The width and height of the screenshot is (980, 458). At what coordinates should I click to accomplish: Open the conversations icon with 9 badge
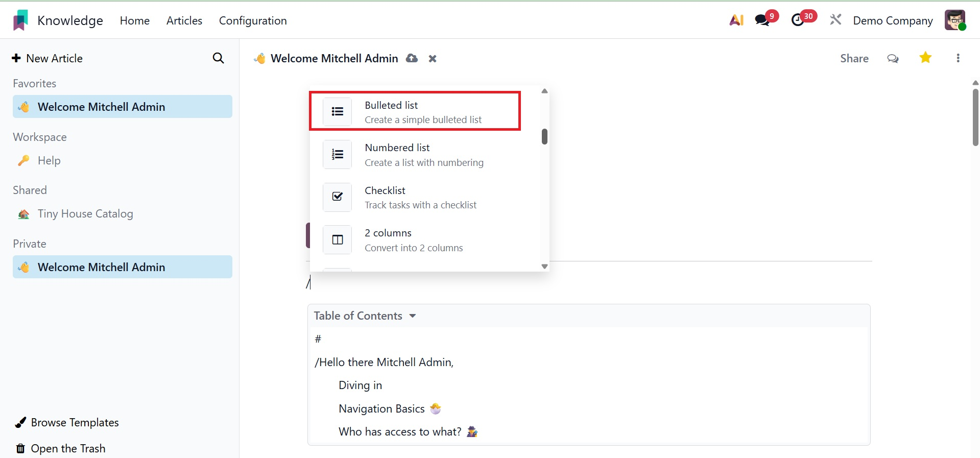pos(762,20)
